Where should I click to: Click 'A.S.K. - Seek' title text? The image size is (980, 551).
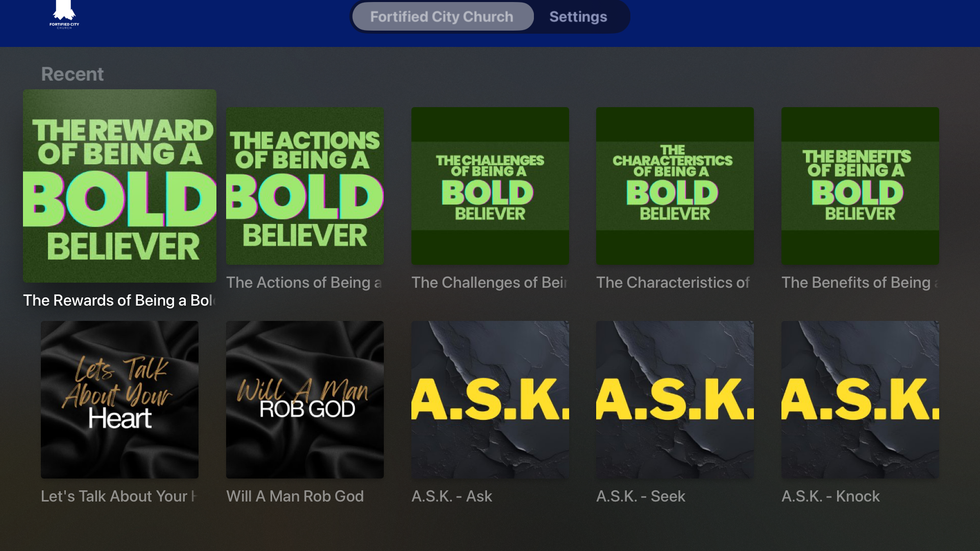pyautogui.click(x=641, y=496)
